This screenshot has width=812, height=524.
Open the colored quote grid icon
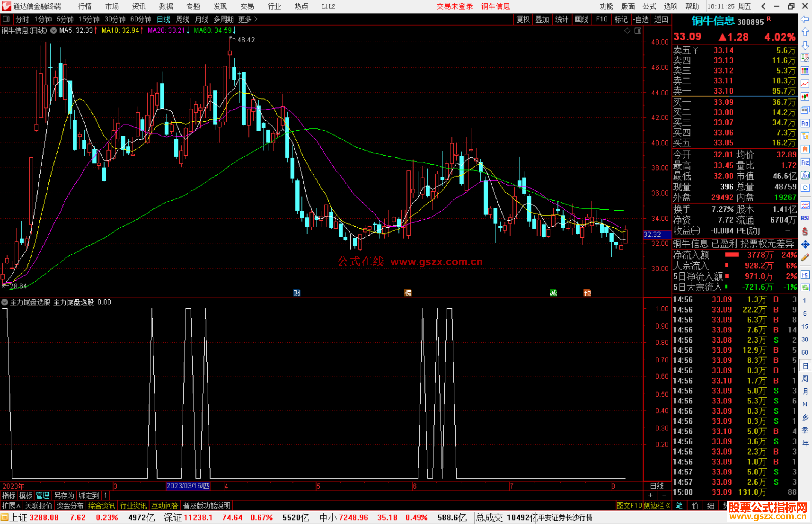click(805, 71)
